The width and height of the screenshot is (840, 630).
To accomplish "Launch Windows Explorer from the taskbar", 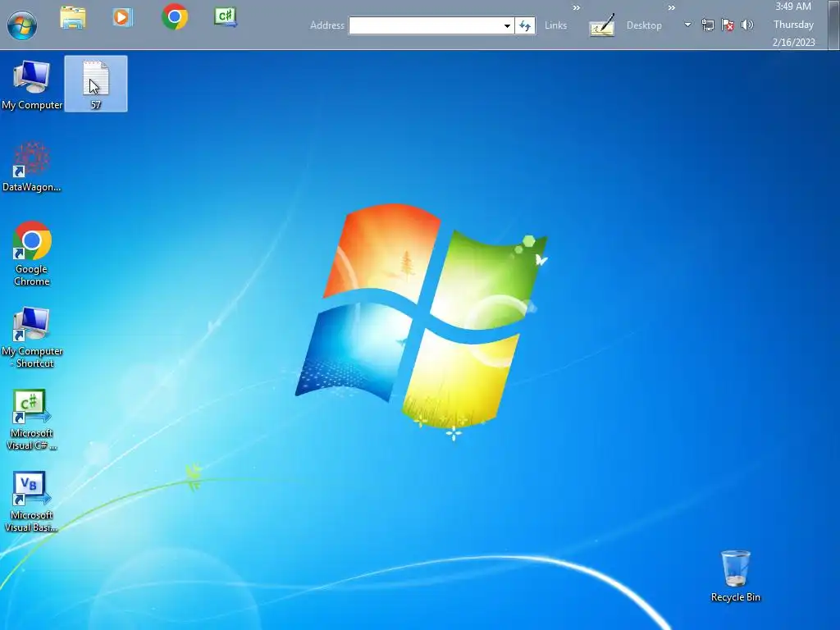I will [x=73, y=17].
